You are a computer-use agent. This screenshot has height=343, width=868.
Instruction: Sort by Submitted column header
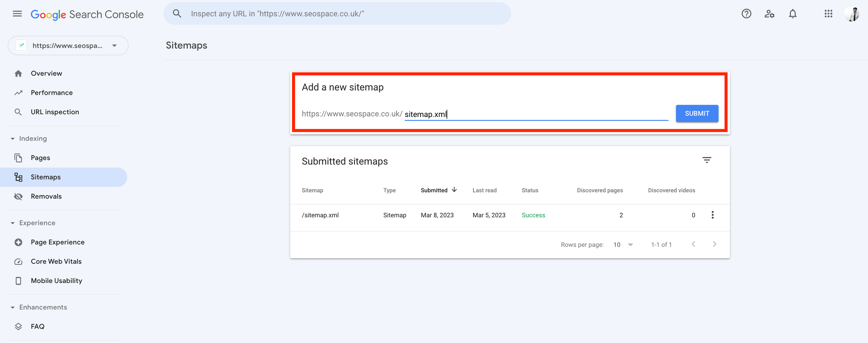pos(434,190)
